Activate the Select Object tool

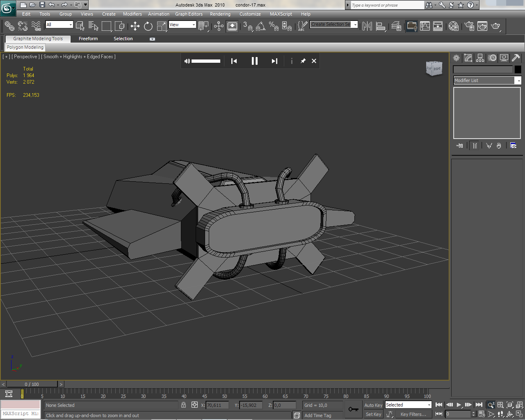tap(80, 26)
